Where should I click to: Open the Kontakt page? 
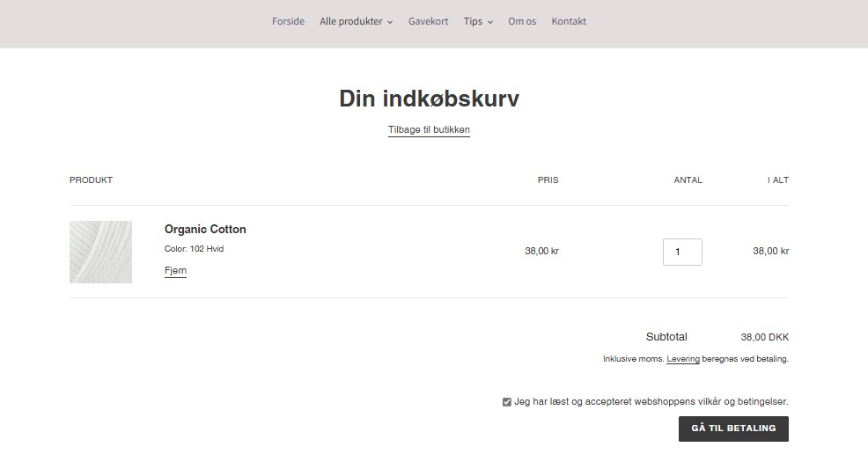[x=569, y=21]
